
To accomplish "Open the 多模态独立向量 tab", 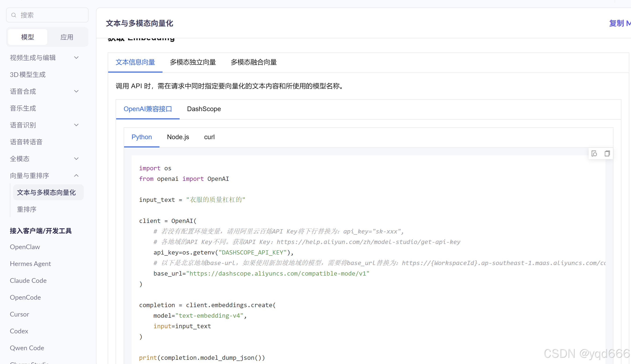I will point(193,62).
